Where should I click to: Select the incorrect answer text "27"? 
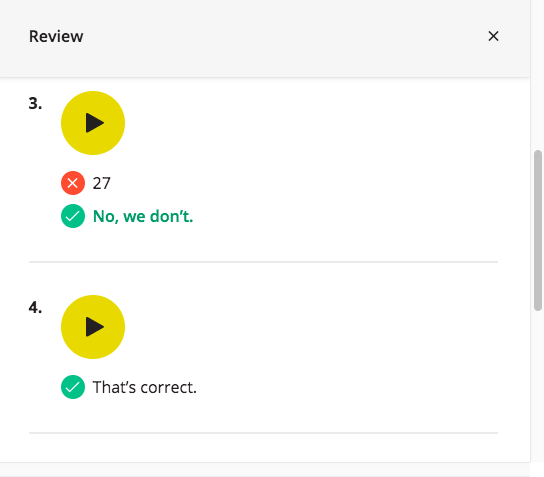point(101,183)
